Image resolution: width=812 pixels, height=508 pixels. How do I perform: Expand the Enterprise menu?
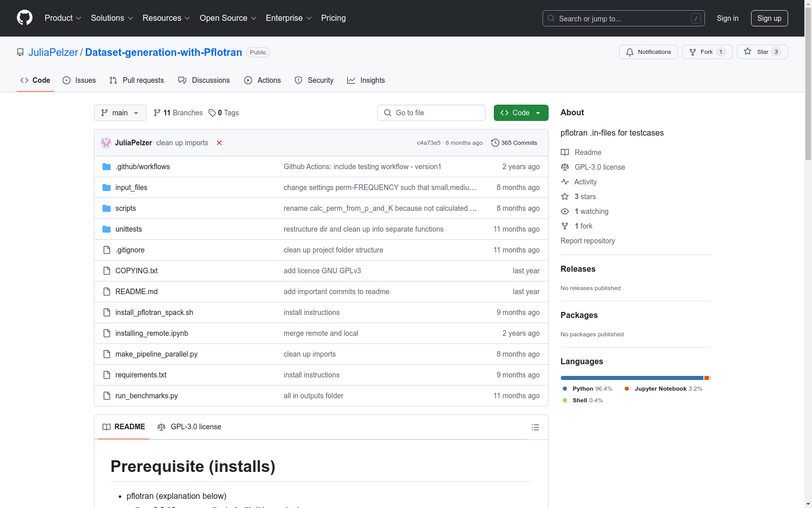[289, 18]
